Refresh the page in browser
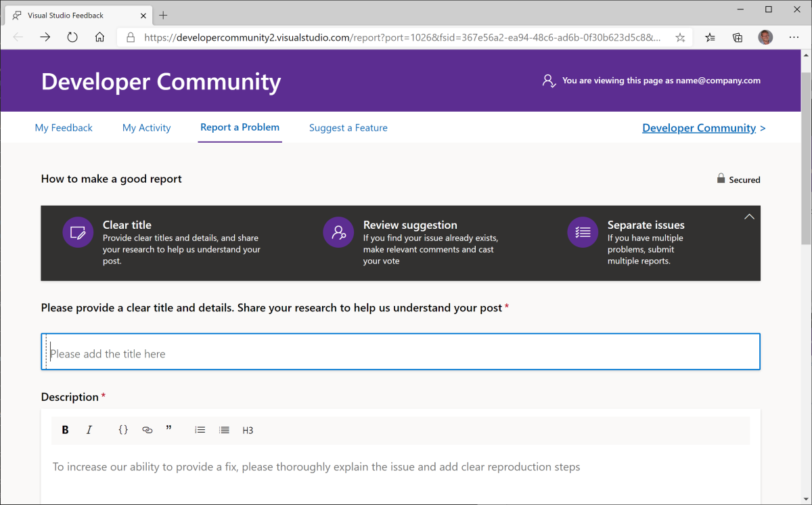 tap(72, 38)
